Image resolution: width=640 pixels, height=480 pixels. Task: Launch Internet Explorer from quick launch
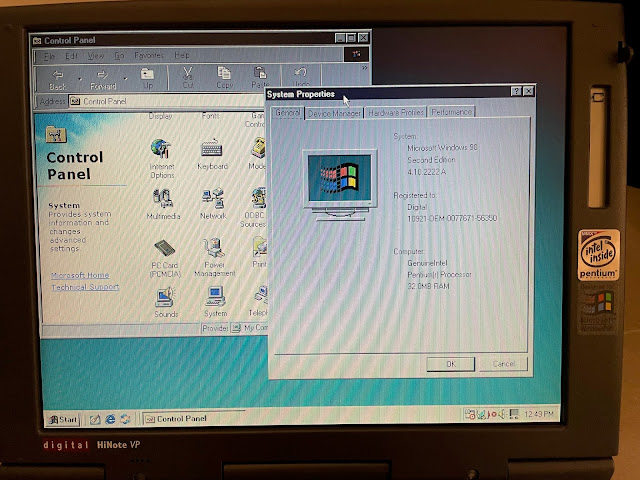coord(110,419)
